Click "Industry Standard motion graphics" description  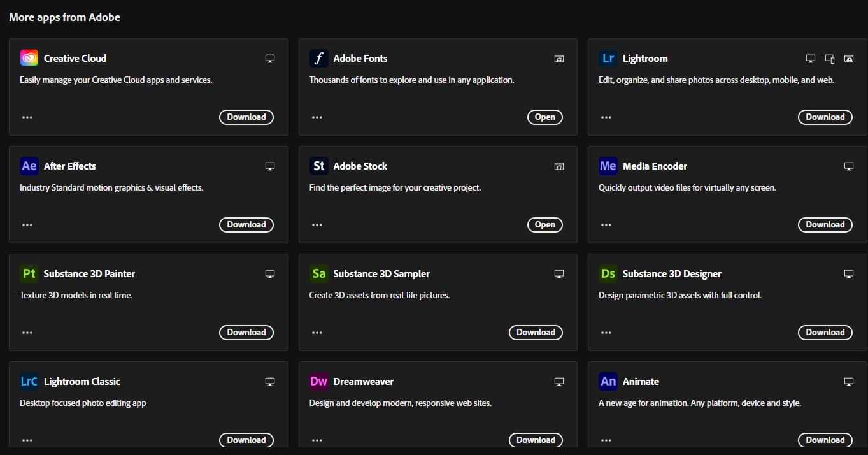coord(111,187)
